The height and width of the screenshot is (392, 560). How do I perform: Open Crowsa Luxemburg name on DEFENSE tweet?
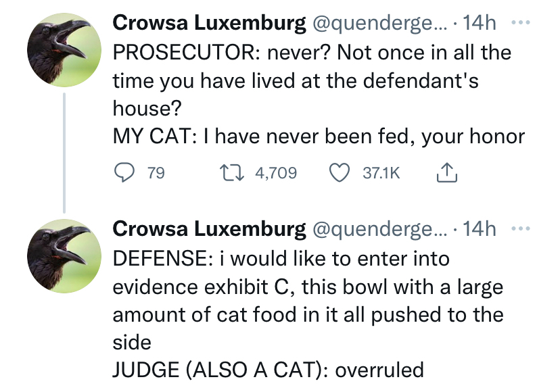pyautogui.click(x=209, y=229)
